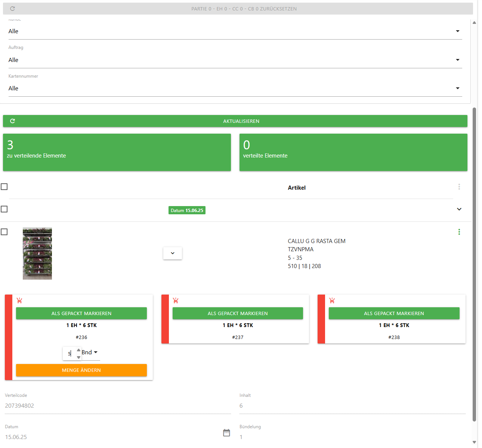
Task: Open the three-dot menu beside Artikel header
Action: click(x=459, y=187)
